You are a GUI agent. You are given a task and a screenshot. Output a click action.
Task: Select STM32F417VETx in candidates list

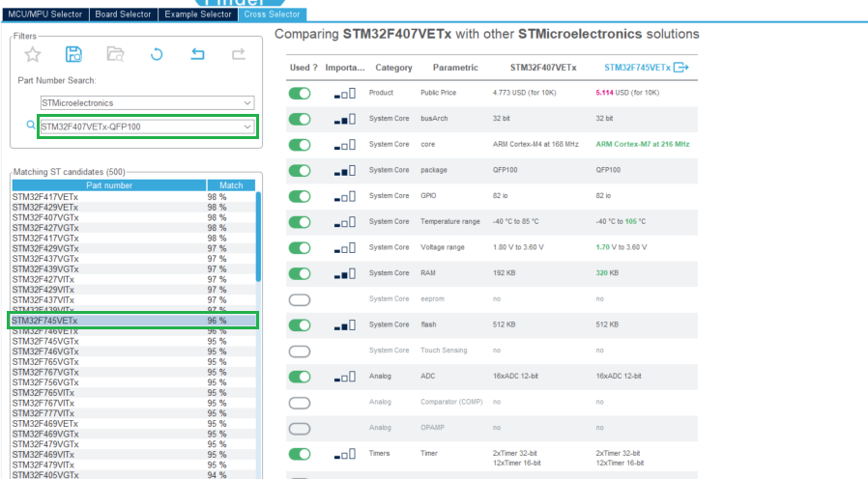132,197
